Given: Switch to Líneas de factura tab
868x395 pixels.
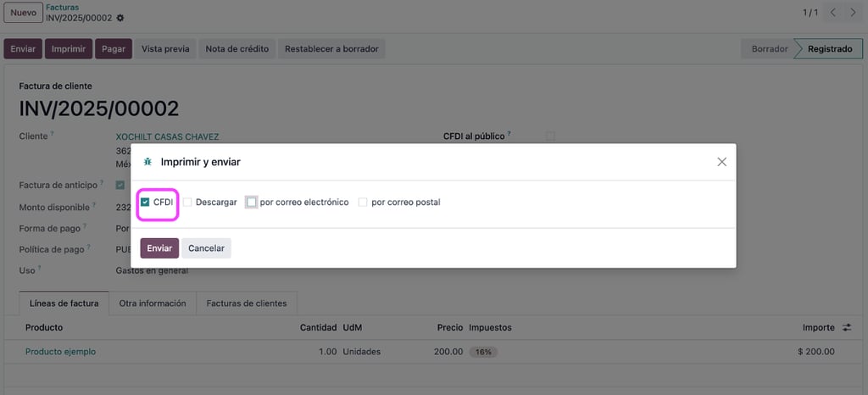Looking at the screenshot, I should (64, 303).
